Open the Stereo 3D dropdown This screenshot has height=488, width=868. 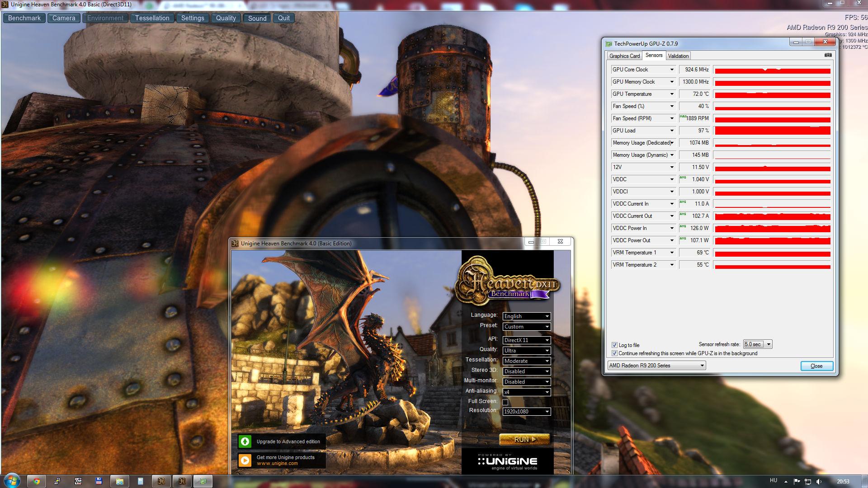coord(527,371)
